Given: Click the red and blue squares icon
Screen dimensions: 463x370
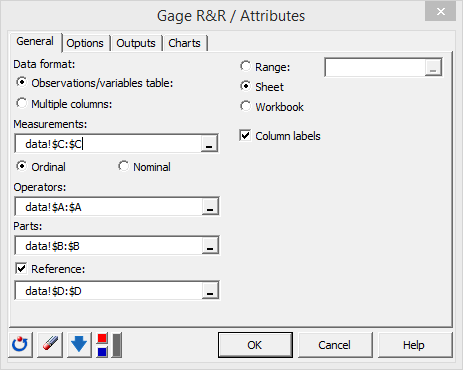Looking at the screenshot, I should 102,345.
